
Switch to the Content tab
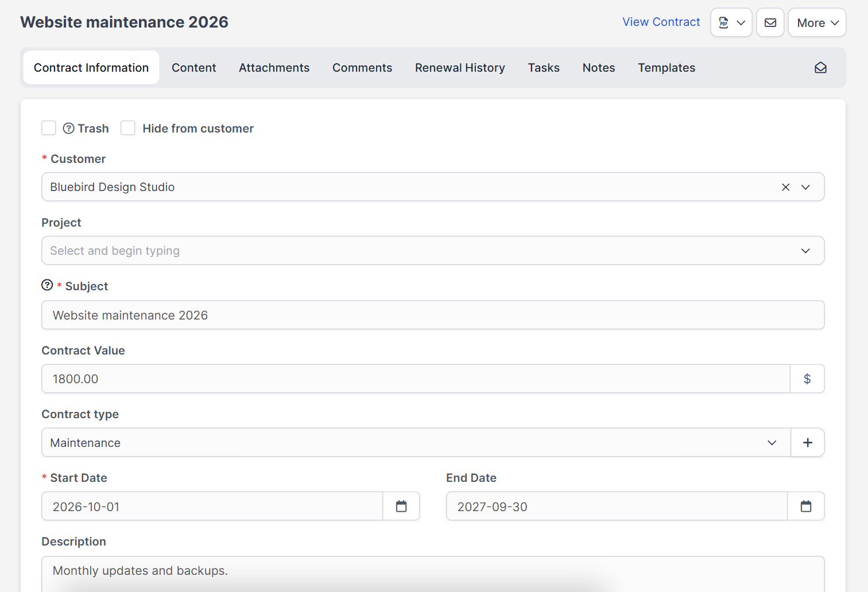[194, 68]
